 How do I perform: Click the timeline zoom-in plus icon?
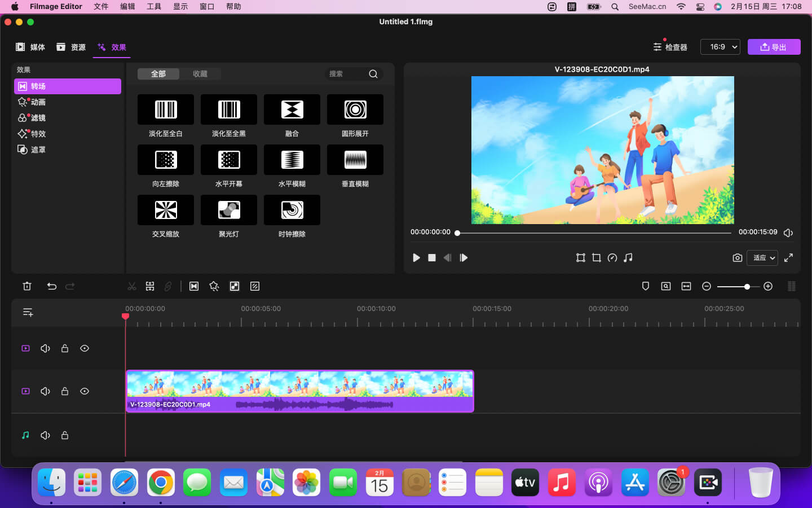[768, 286]
